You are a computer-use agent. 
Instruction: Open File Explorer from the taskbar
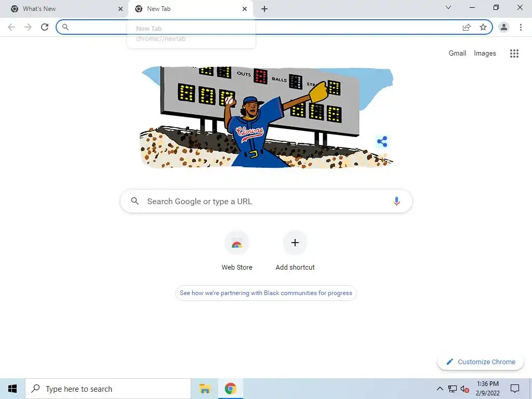205,389
